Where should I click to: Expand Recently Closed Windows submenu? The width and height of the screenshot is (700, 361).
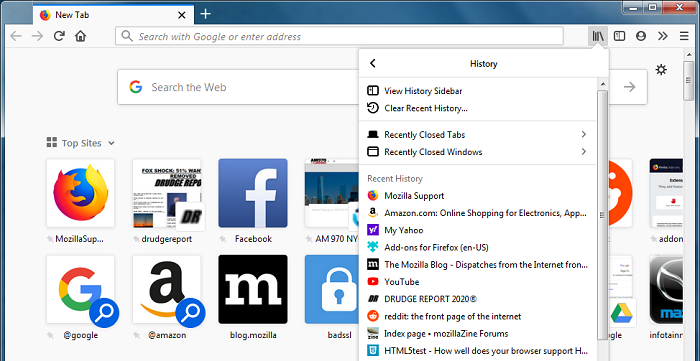pos(477,152)
